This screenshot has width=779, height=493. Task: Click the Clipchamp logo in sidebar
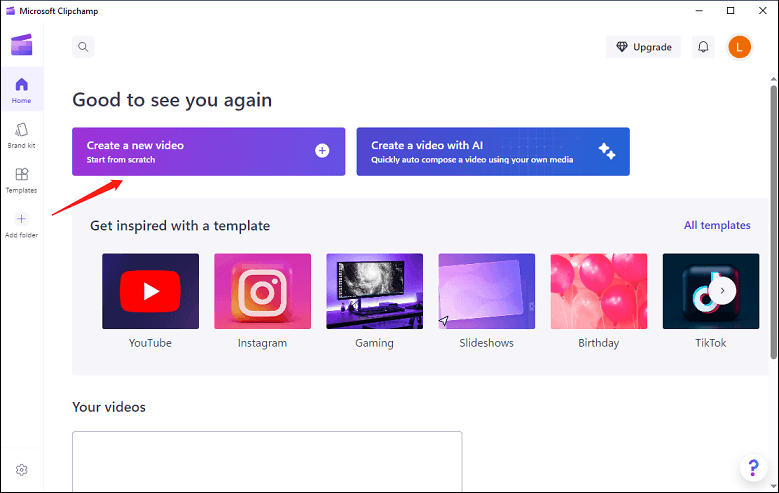coord(22,45)
